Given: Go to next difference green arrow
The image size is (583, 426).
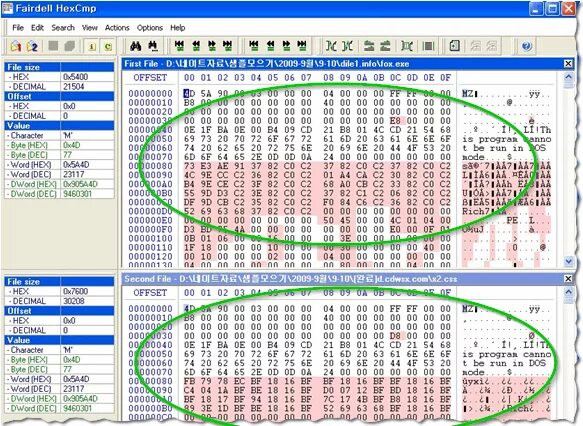Looking at the screenshot, I should 212,46.
